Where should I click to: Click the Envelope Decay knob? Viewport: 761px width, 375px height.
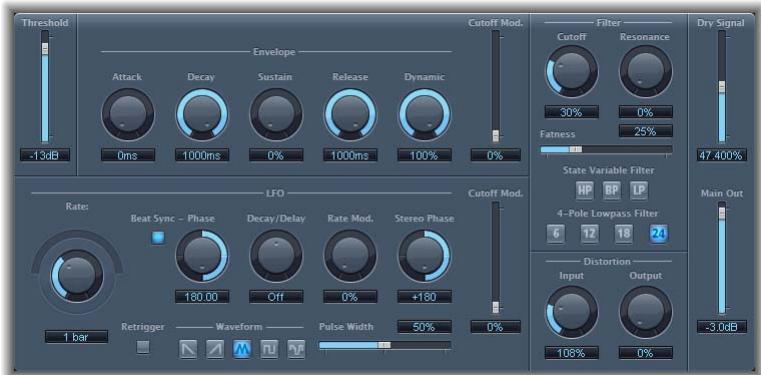coord(202,114)
